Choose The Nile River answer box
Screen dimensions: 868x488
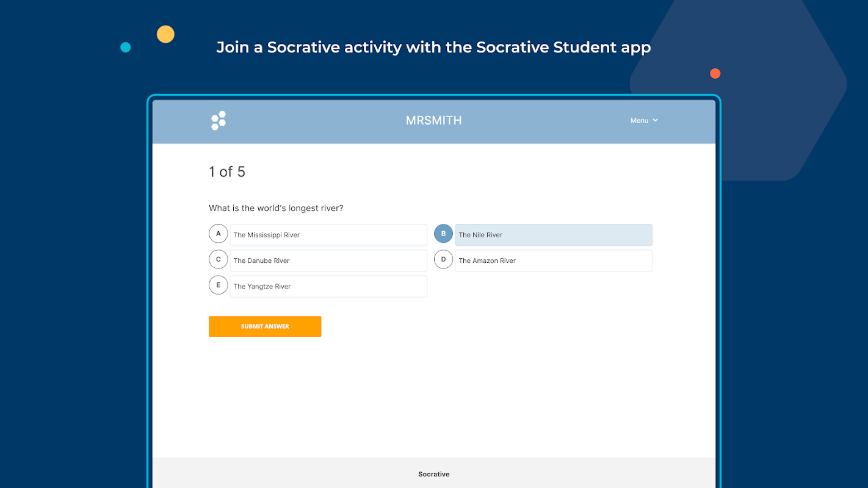click(553, 235)
